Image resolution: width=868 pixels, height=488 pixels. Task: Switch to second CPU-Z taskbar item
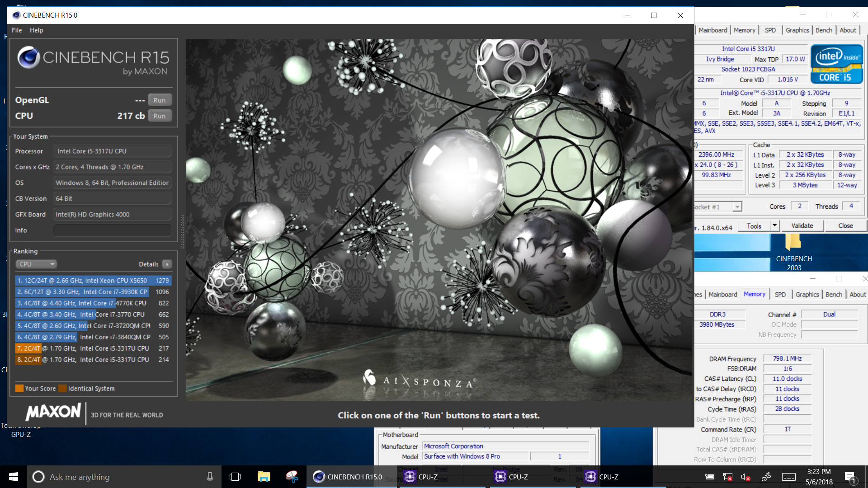[x=533, y=477]
